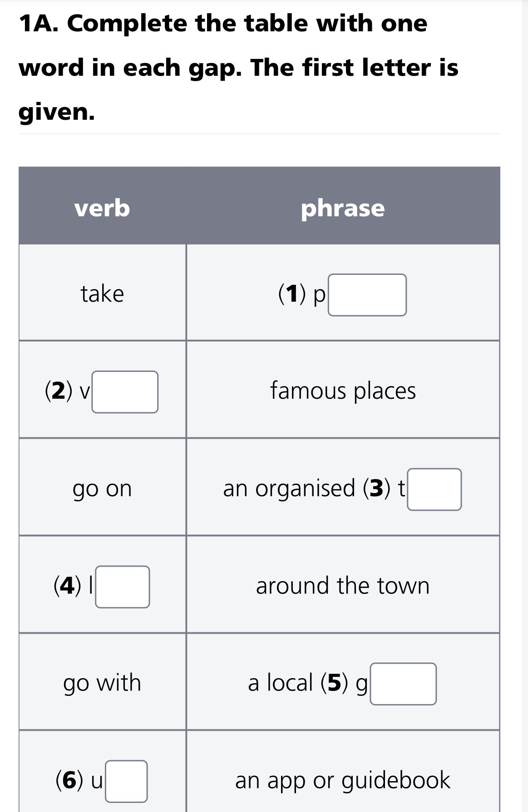Click gap (4) input box beginning with l
The image size is (528, 812).
click(123, 587)
